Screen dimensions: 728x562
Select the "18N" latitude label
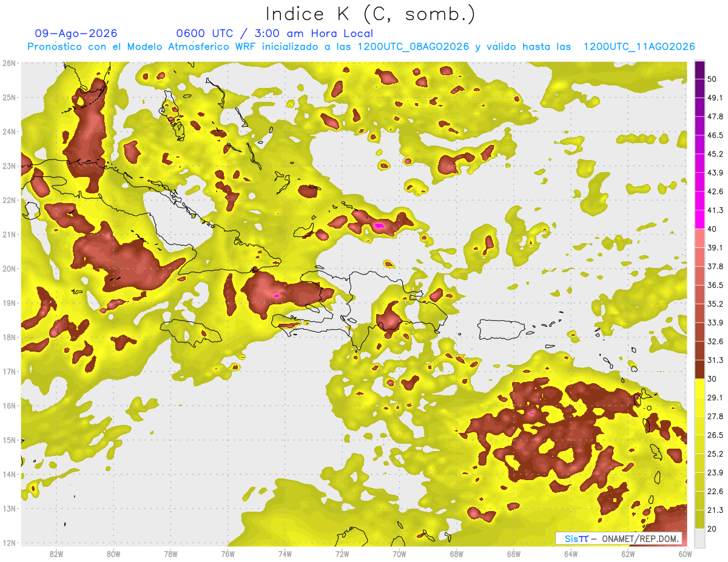[9, 337]
